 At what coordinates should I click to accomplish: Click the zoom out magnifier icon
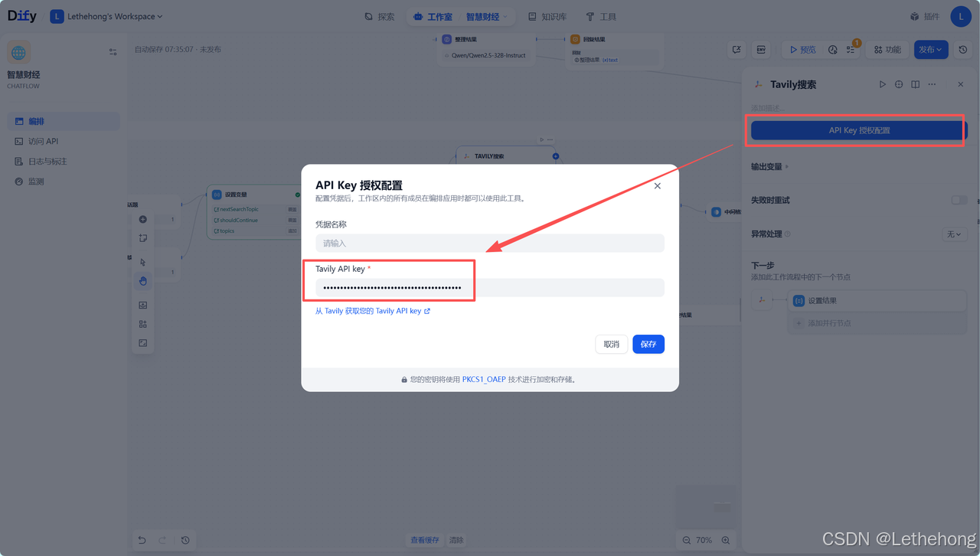685,540
